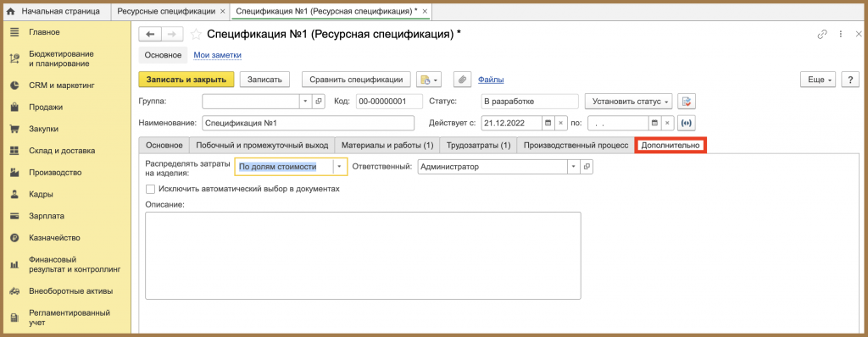868x337 pixels.
Task: Open Производственный процесс tab
Action: (x=576, y=145)
